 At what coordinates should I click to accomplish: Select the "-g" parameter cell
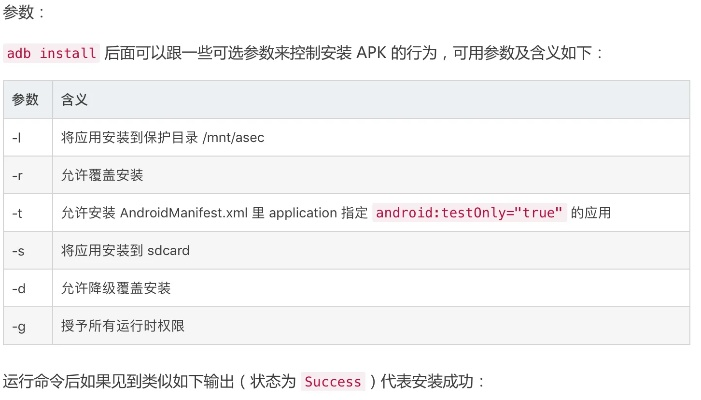pos(18,325)
